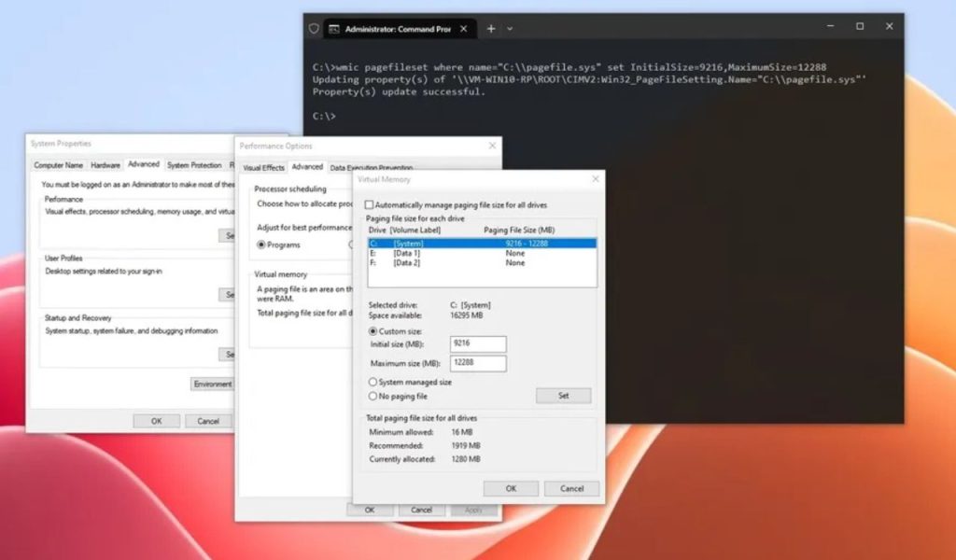Maximize the terminal window
Viewport: 956px width, 560px height.
860,27
